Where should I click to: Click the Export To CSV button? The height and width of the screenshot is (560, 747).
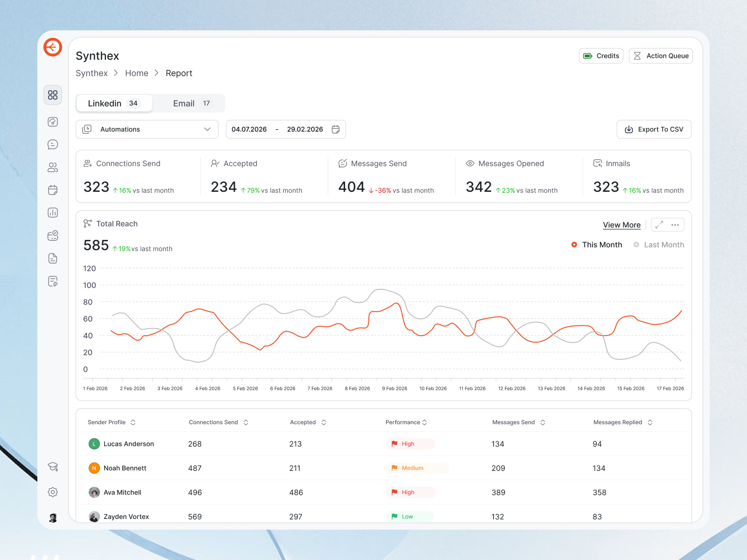click(654, 129)
